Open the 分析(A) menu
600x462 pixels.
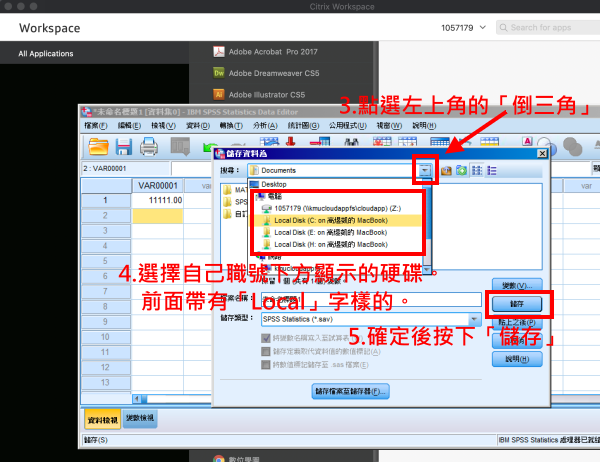coord(265,126)
